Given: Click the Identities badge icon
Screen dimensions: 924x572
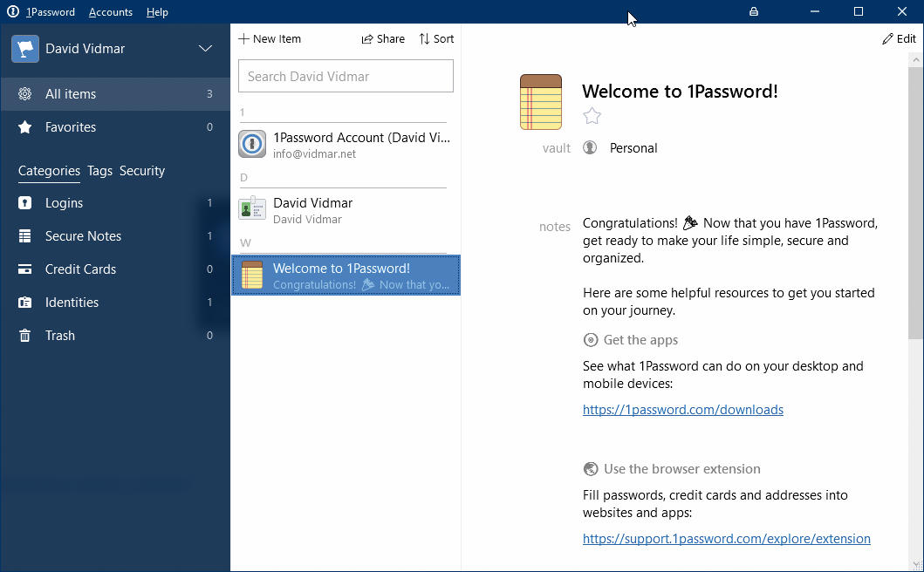Looking at the screenshot, I should [24, 303].
